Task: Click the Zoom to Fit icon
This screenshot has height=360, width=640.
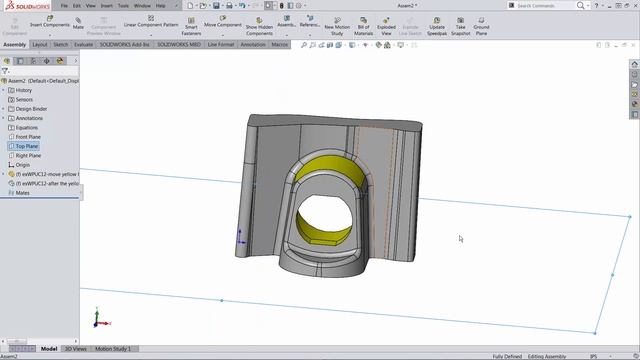Action: click(x=304, y=45)
